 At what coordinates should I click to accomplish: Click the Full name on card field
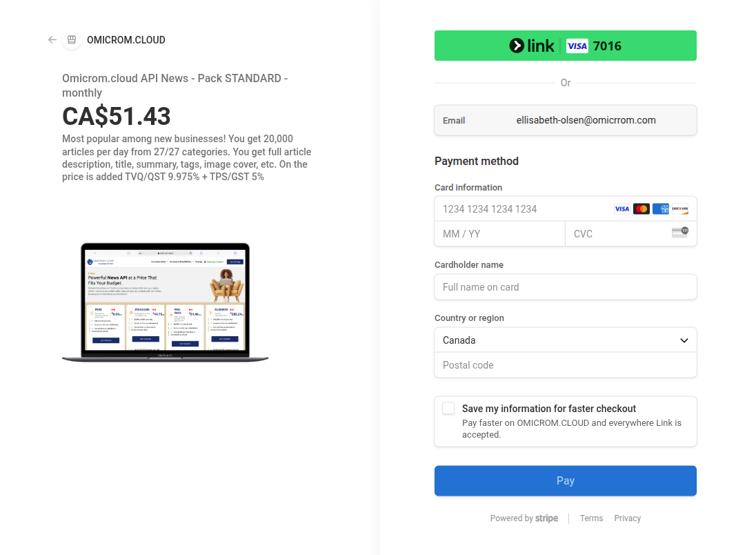pos(565,287)
